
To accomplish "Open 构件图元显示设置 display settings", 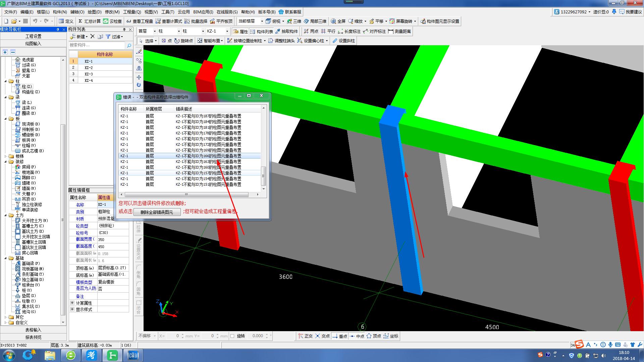I will (x=440, y=21).
